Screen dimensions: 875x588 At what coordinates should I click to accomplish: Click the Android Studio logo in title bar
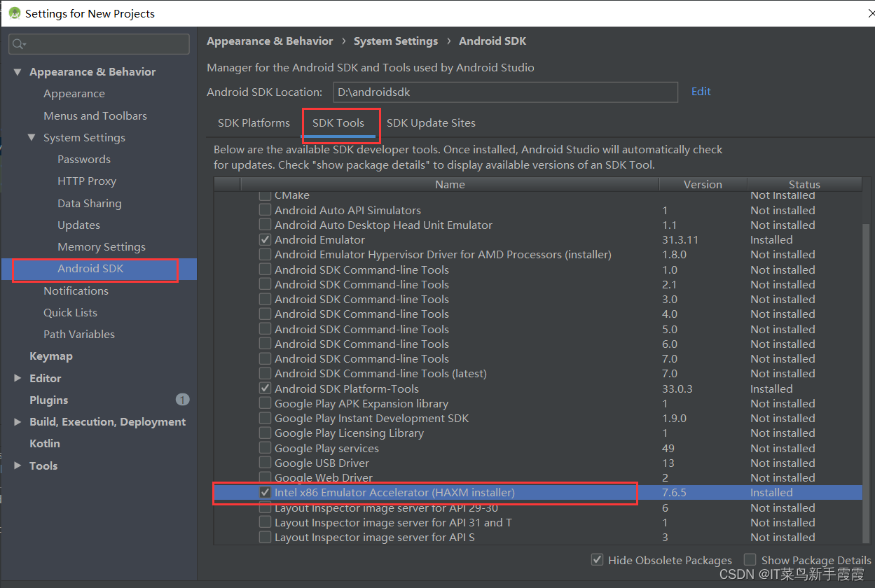(x=14, y=13)
